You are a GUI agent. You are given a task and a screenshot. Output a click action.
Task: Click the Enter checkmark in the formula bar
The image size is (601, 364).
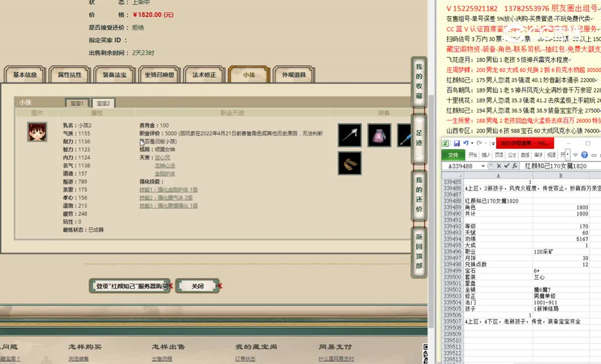pos(506,165)
